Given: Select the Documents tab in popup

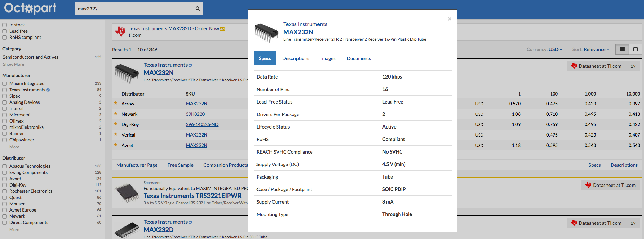Looking at the screenshot, I should (x=359, y=58).
